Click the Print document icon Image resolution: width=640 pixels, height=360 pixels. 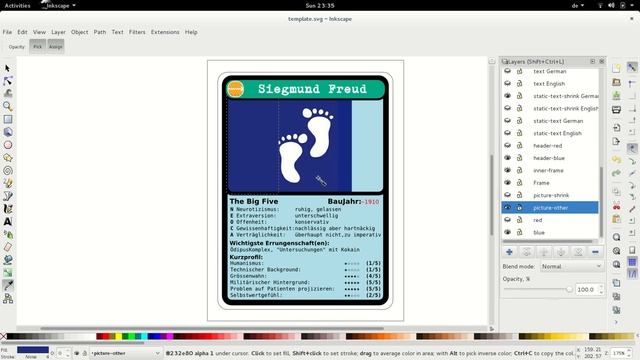(x=616, y=110)
